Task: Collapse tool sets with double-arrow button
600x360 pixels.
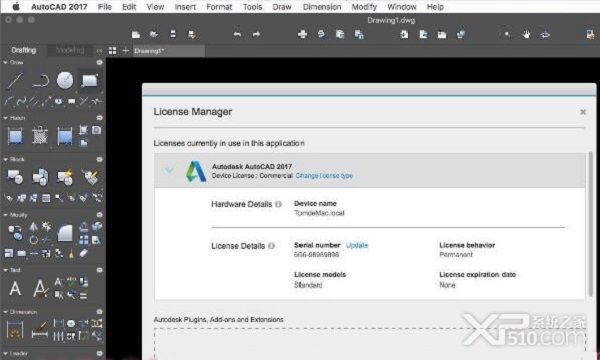Action: click(99, 50)
